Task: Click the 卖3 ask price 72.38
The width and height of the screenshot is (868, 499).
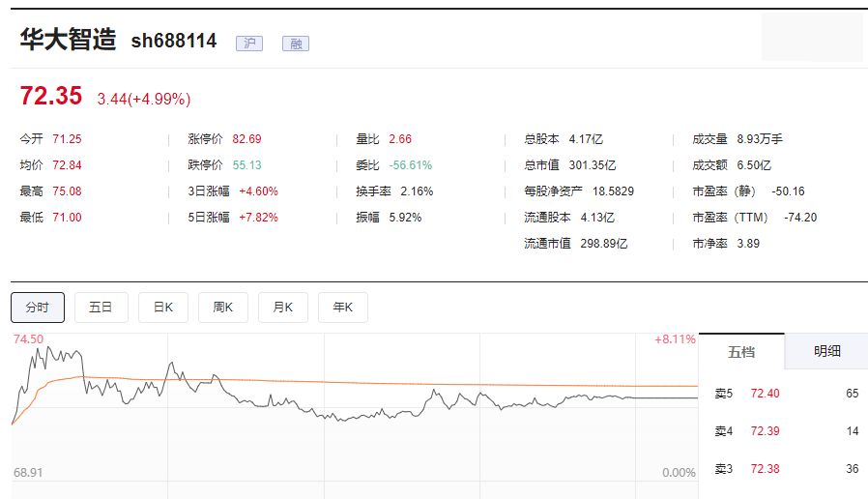Action: (765, 469)
